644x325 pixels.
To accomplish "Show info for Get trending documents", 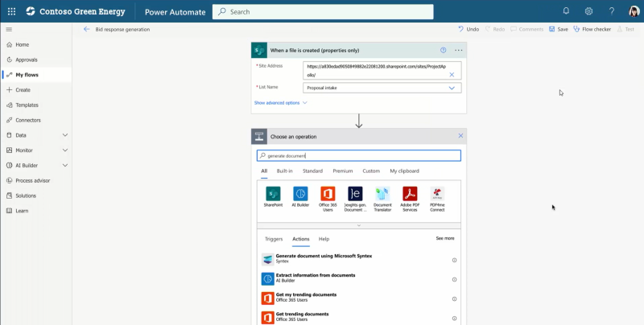I will coord(454,318).
